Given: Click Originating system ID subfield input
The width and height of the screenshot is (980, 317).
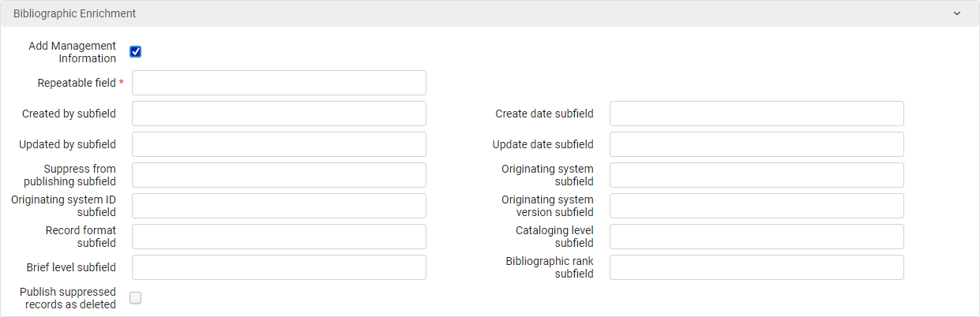Looking at the screenshot, I should pos(279,206).
